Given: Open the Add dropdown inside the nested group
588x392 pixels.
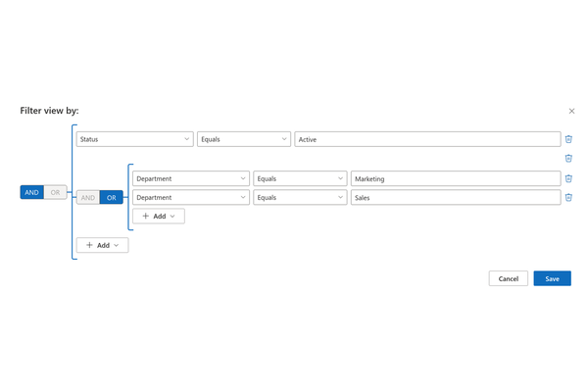Looking at the screenshot, I should click(x=159, y=216).
